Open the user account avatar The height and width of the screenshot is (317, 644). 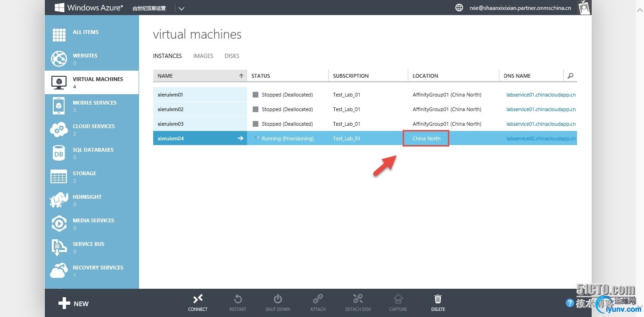coord(585,8)
